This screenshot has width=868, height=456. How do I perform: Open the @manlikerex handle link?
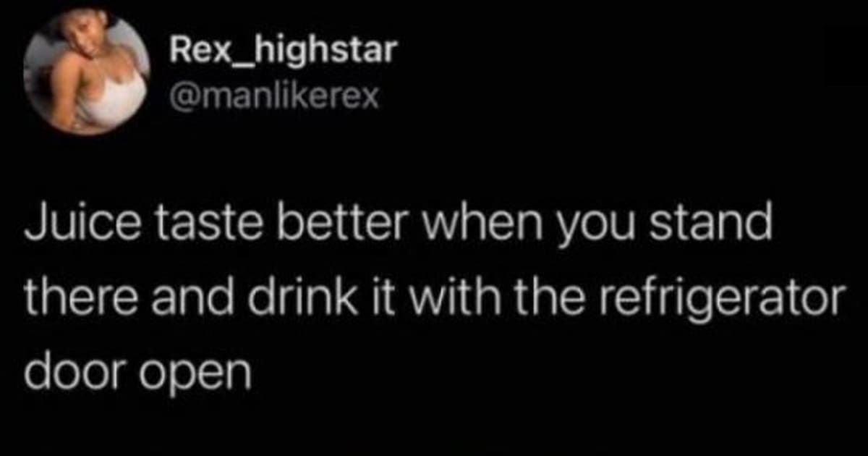(x=273, y=96)
